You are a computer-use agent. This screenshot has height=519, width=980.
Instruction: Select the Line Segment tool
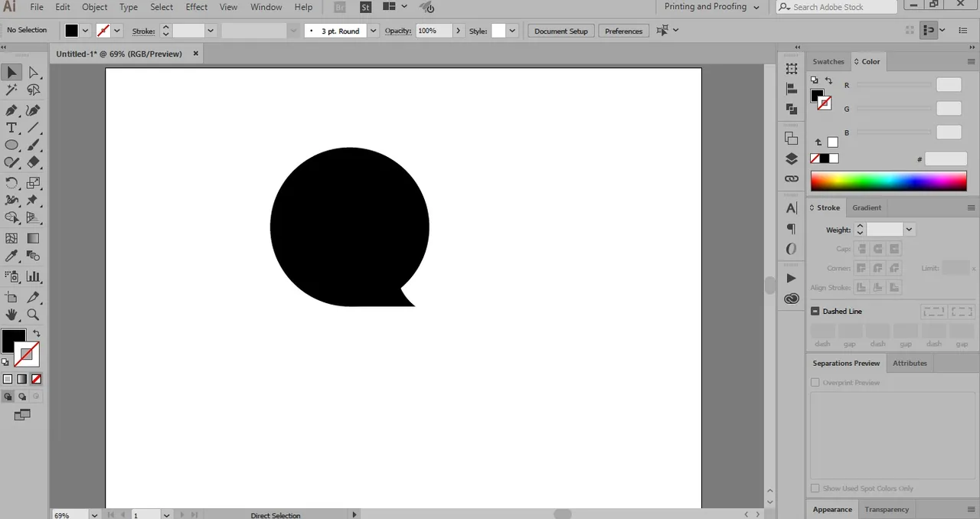point(34,128)
